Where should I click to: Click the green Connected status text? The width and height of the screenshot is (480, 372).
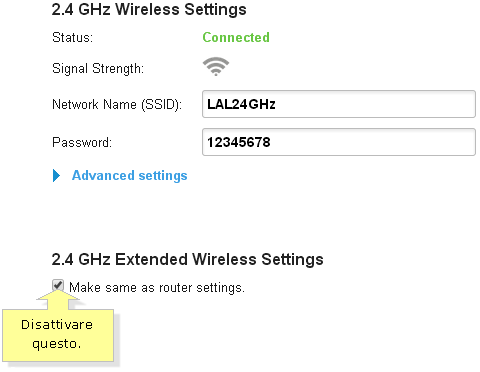[x=236, y=37]
